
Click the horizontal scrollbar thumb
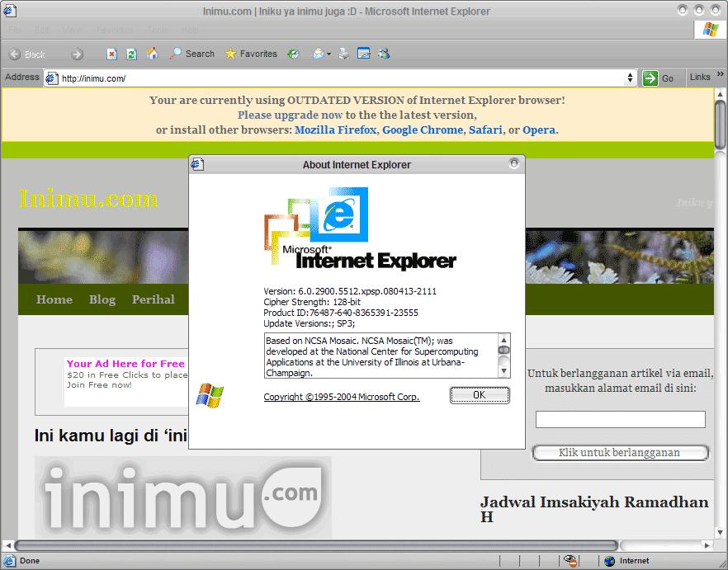(316, 545)
